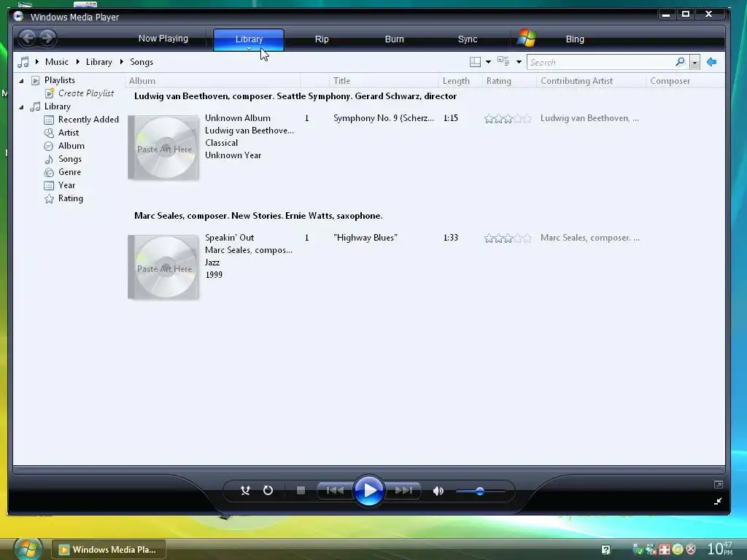Click Music in the breadcrumb

pos(57,61)
